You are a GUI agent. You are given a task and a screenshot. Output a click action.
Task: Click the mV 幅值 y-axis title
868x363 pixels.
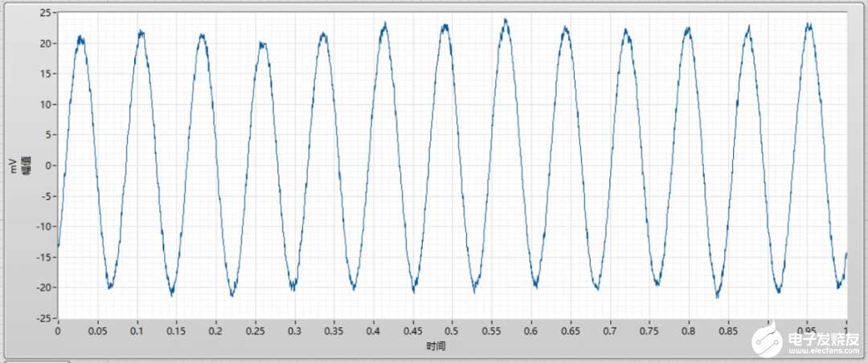(x=18, y=165)
